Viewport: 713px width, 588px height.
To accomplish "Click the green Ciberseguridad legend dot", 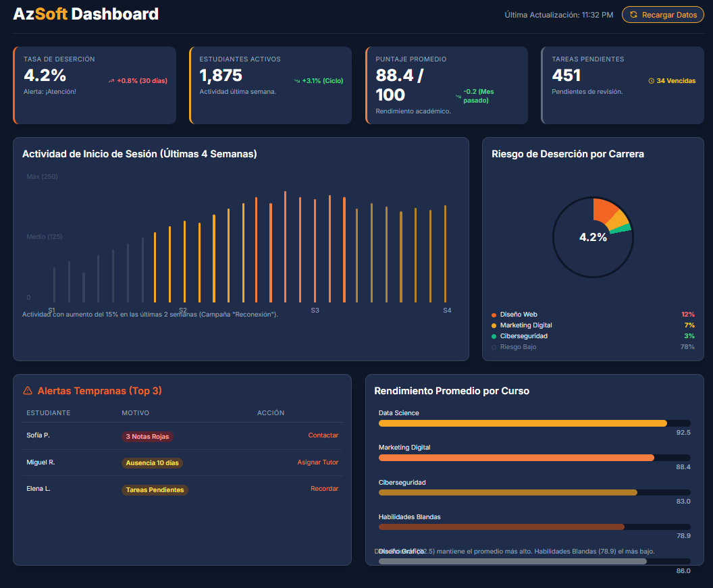I will (x=492, y=336).
